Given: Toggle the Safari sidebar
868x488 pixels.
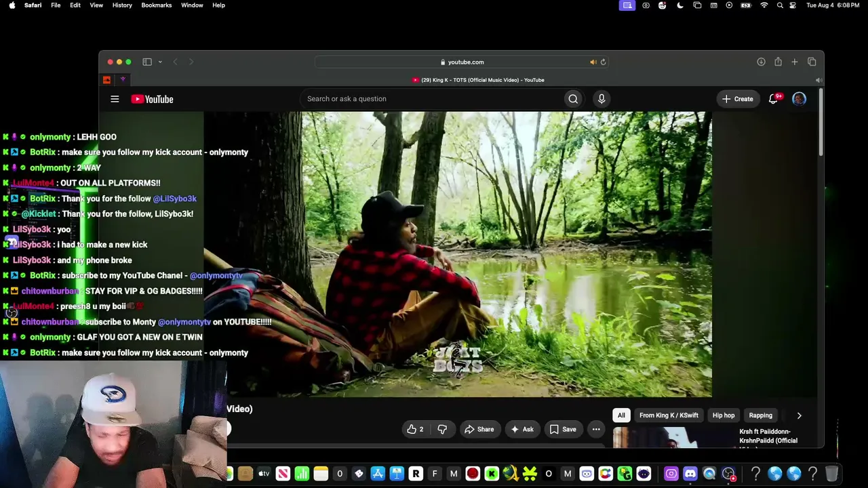Looking at the screenshot, I should pos(147,62).
